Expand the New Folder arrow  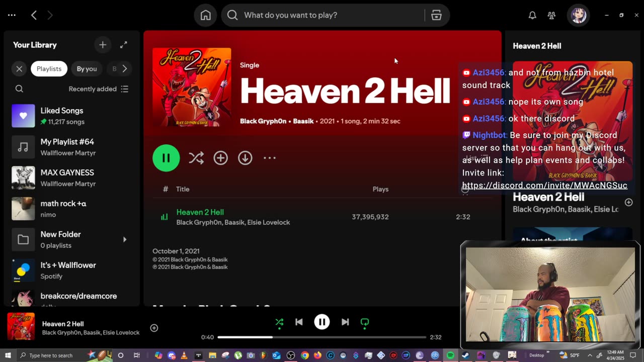[x=125, y=239]
